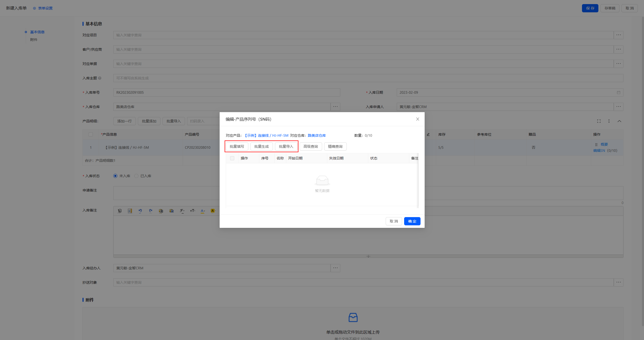Click the 存草稿 button

pos(610,8)
